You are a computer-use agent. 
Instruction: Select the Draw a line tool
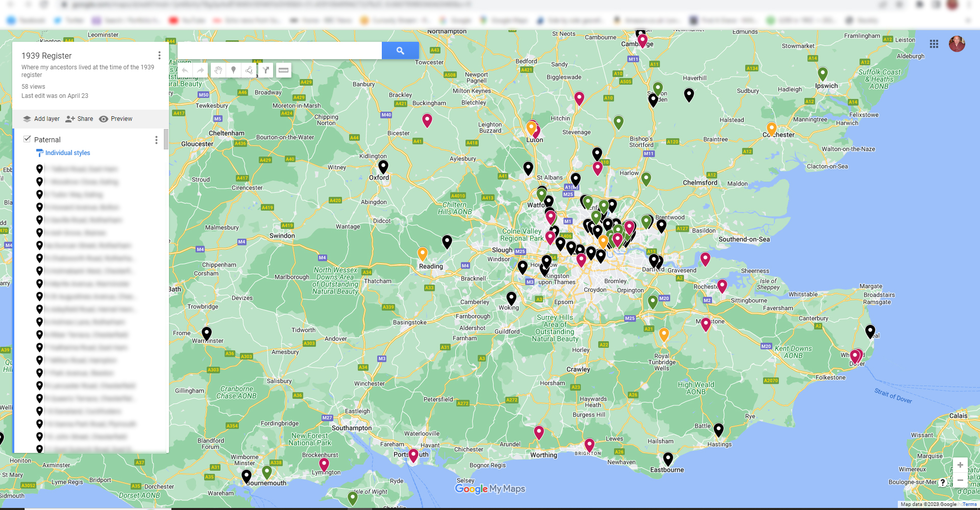(x=249, y=70)
